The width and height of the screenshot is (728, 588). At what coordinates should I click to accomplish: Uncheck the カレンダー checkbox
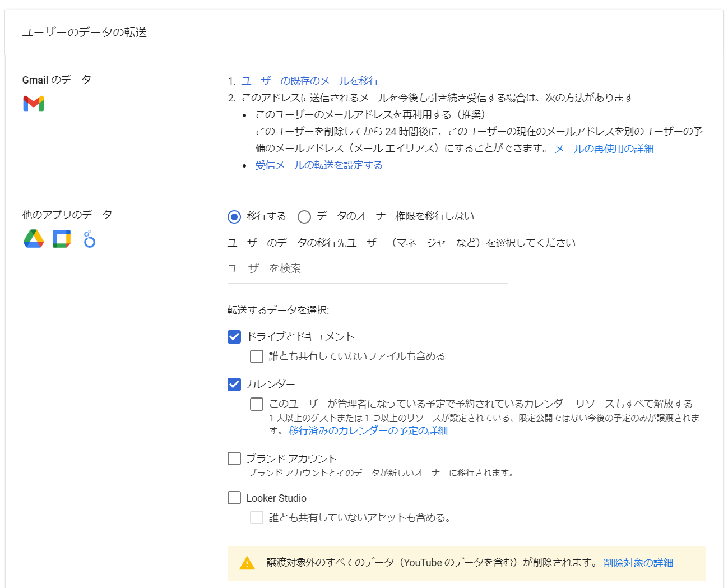coord(234,385)
